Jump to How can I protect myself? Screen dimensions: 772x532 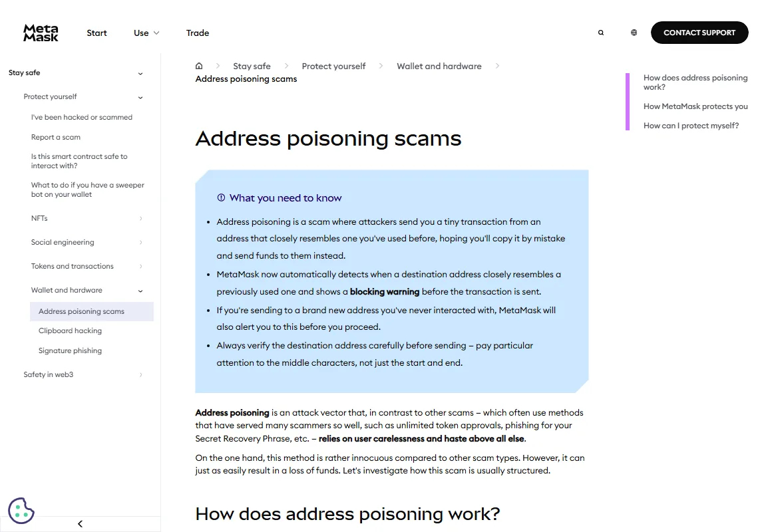(x=691, y=126)
